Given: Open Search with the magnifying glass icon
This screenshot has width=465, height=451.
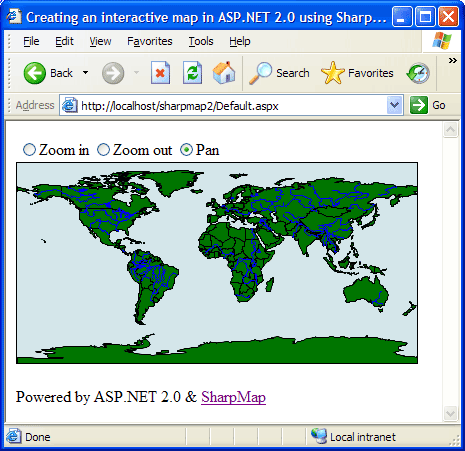Looking at the screenshot, I should click(x=260, y=73).
